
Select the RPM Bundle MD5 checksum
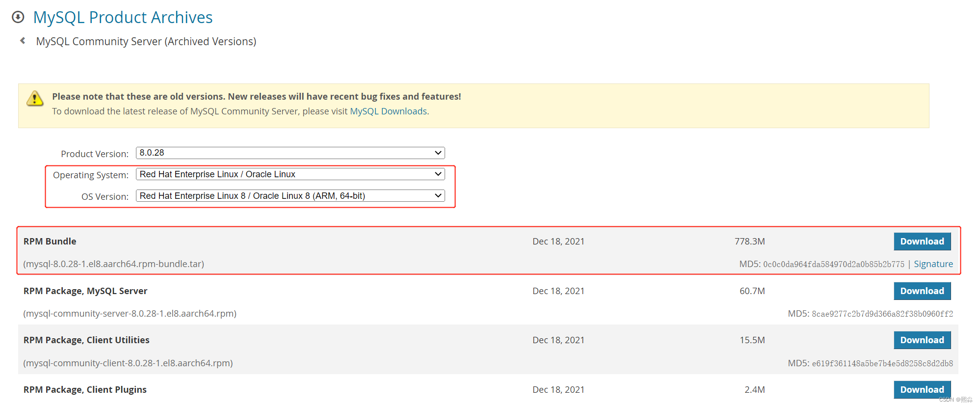pyautogui.click(x=834, y=264)
